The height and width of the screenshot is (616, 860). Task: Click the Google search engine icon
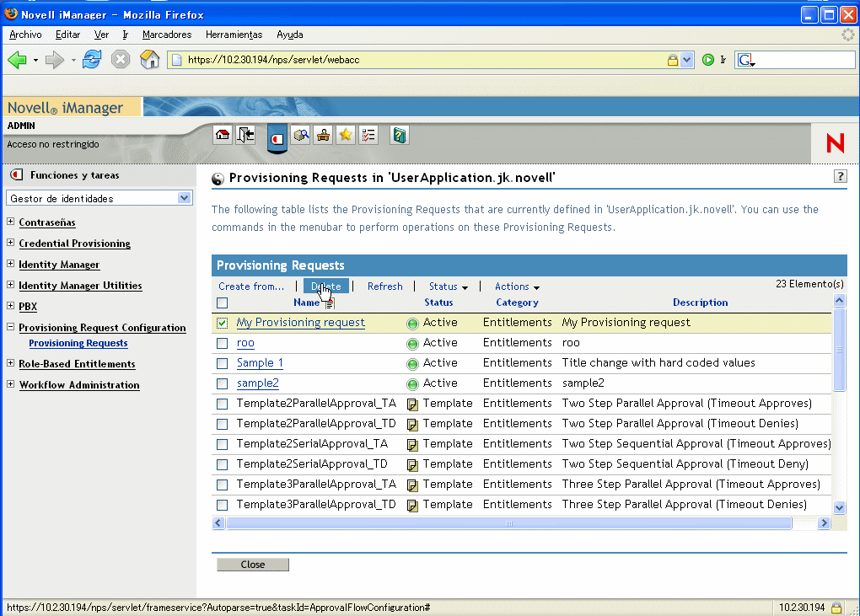coord(745,60)
